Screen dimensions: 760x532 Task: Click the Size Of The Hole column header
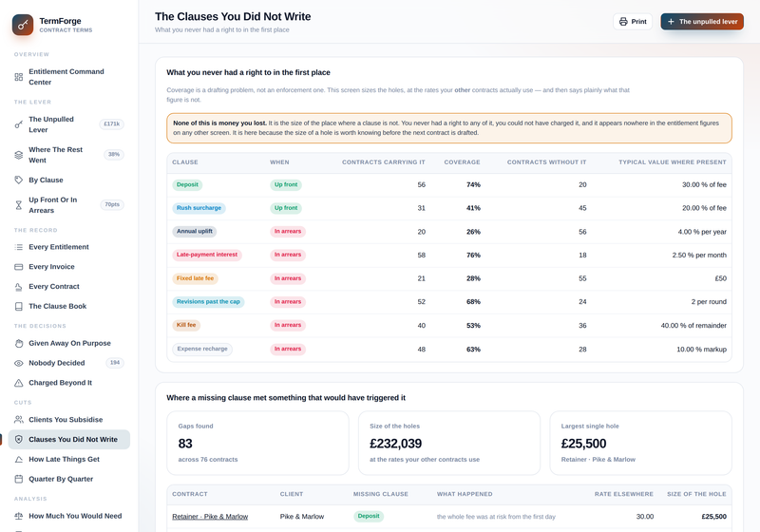pos(696,494)
